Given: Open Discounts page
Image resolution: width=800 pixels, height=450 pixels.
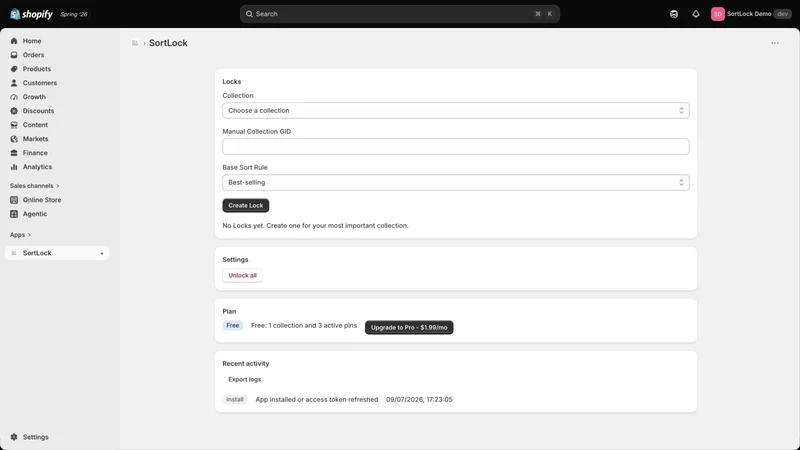Looking at the screenshot, I should tap(38, 111).
